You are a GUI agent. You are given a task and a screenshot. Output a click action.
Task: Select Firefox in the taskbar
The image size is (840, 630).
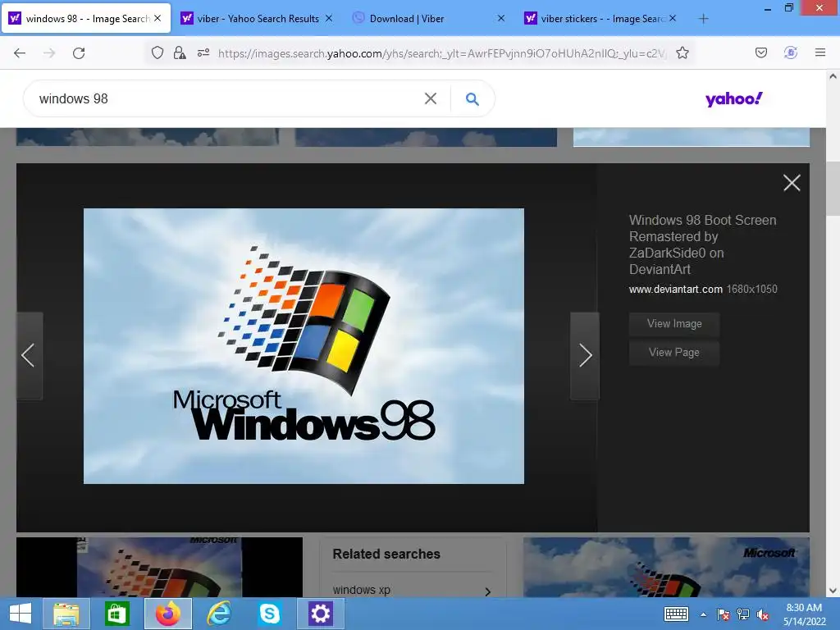click(x=167, y=614)
